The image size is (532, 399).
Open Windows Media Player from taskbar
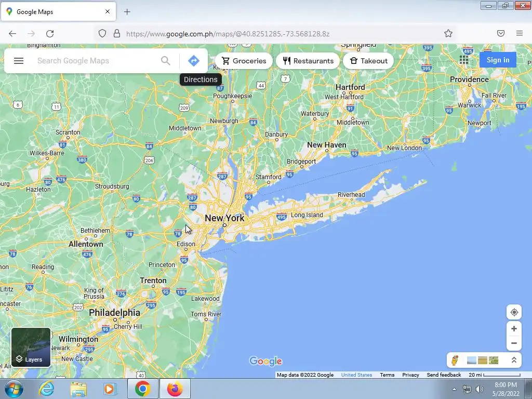pos(110,389)
